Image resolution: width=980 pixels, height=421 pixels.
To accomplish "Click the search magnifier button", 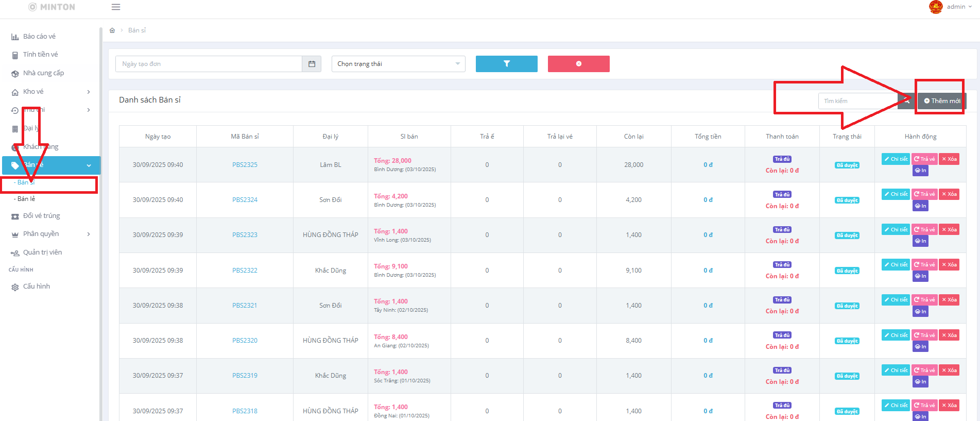I will pos(906,101).
